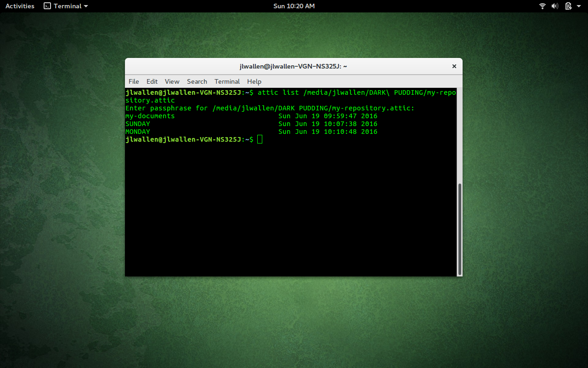The height and width of the screenshot is (368, 588).
Task: Click the terminal vertical scrollbar handle
Action: point(460,229)
